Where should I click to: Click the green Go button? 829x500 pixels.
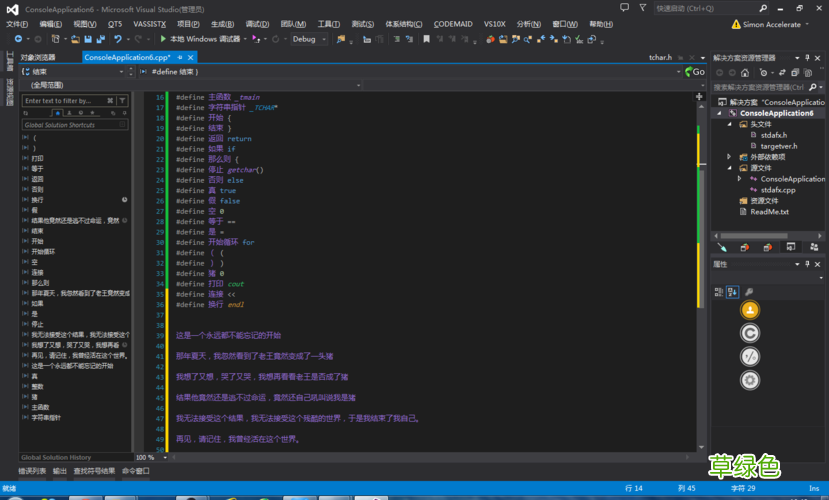pos(694,72)
